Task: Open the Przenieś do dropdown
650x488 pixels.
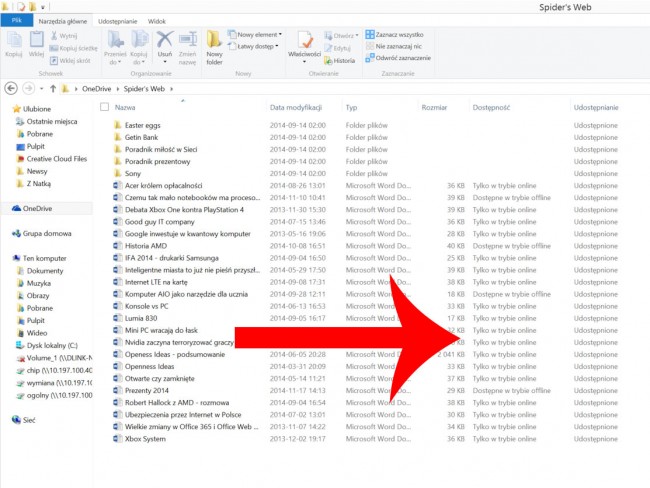Action: tap(115, 58)
